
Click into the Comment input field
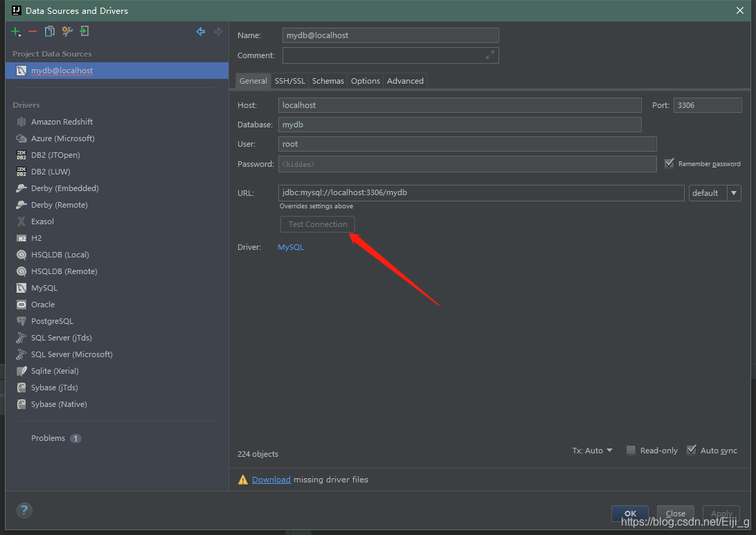pos(390,55)
